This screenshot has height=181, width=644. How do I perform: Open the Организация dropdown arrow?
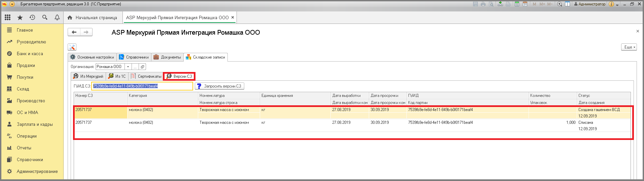click(x=128, y=67)
